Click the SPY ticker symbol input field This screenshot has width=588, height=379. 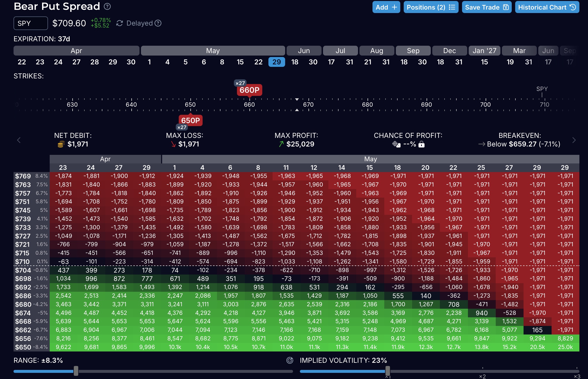click(31, 23)
